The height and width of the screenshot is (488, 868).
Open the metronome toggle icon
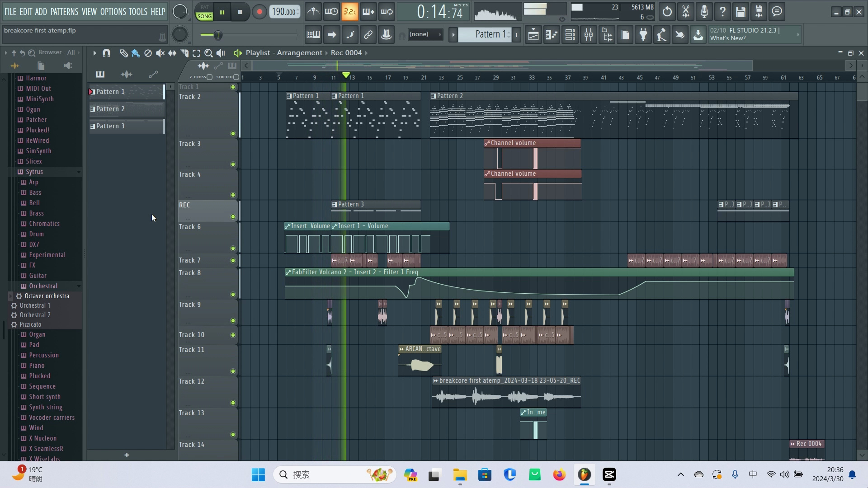pyautogui.click(x=313, y=12)
